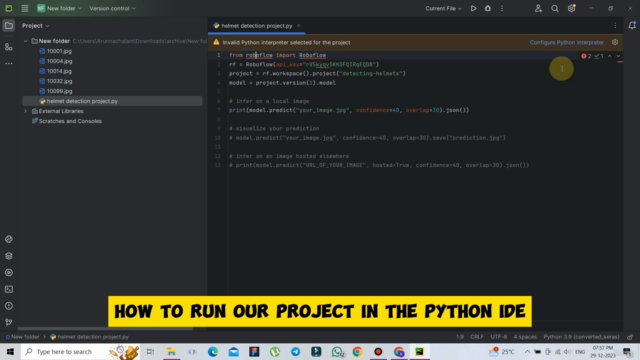This screenshot has width=640, height=360.
Task: Open 10001.jpg in project tree
Action: click(x=59, y=51)
